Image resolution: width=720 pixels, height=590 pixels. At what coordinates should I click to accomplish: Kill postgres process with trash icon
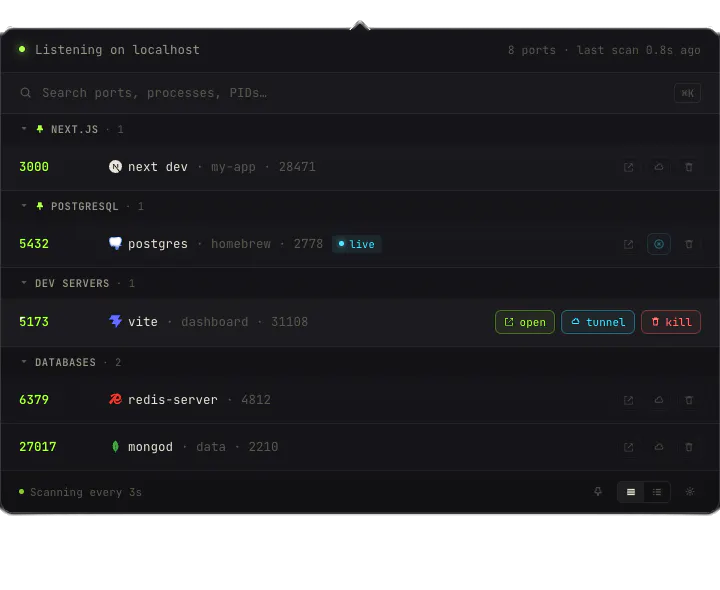[689, 244]
